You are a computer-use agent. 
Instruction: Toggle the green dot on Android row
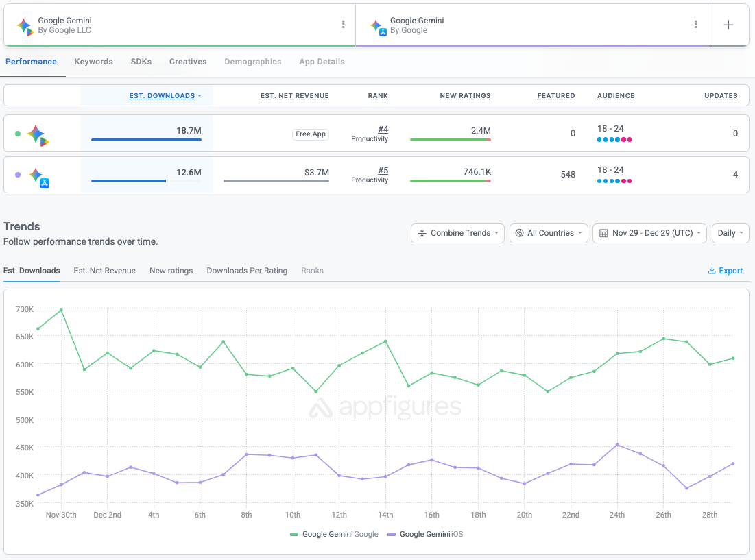click(x=18, y=134)
